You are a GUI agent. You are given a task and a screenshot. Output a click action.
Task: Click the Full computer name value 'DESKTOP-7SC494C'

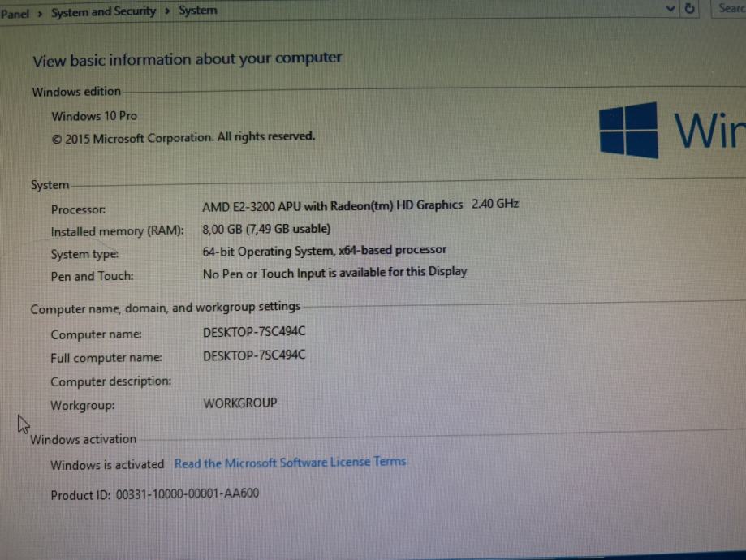(254, 355)
